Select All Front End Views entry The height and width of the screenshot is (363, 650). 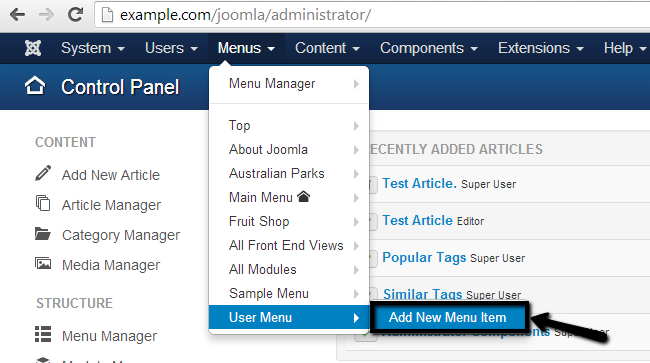click(x=289, y=246)
